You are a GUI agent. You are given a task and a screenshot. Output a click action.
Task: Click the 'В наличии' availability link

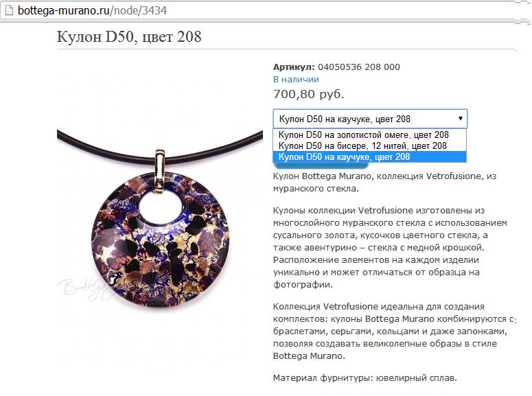tap(296, 80)
